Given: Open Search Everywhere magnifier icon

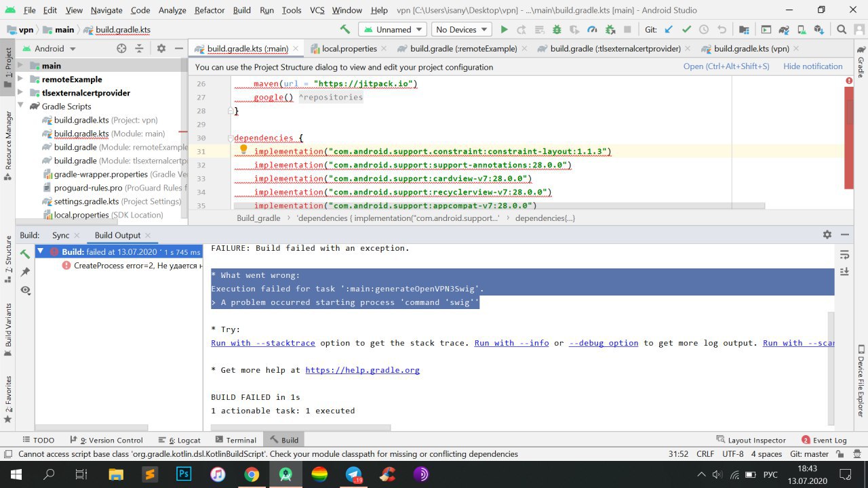Looking at the screenshot, I should click(x=842, y=30).
